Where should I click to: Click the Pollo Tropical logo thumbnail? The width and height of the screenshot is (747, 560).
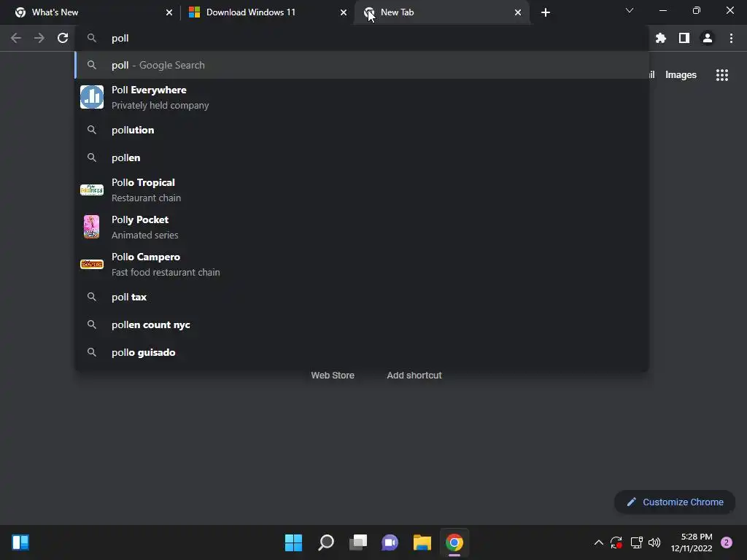(91, 190)
